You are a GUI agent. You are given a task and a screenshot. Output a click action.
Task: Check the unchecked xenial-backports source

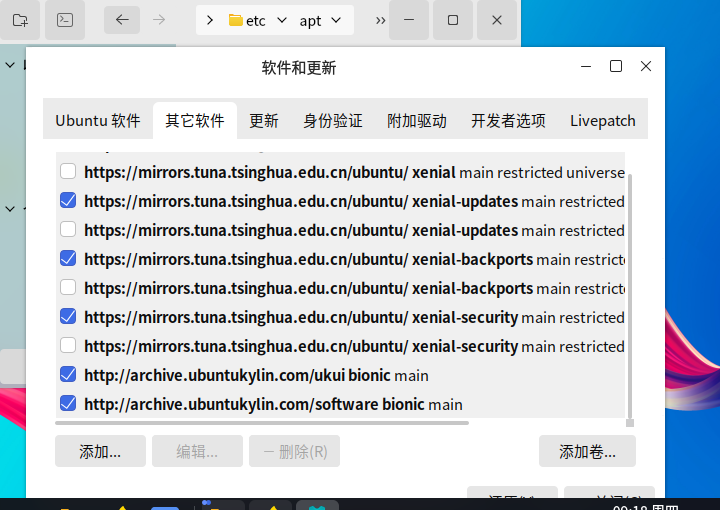click(68, 287)
